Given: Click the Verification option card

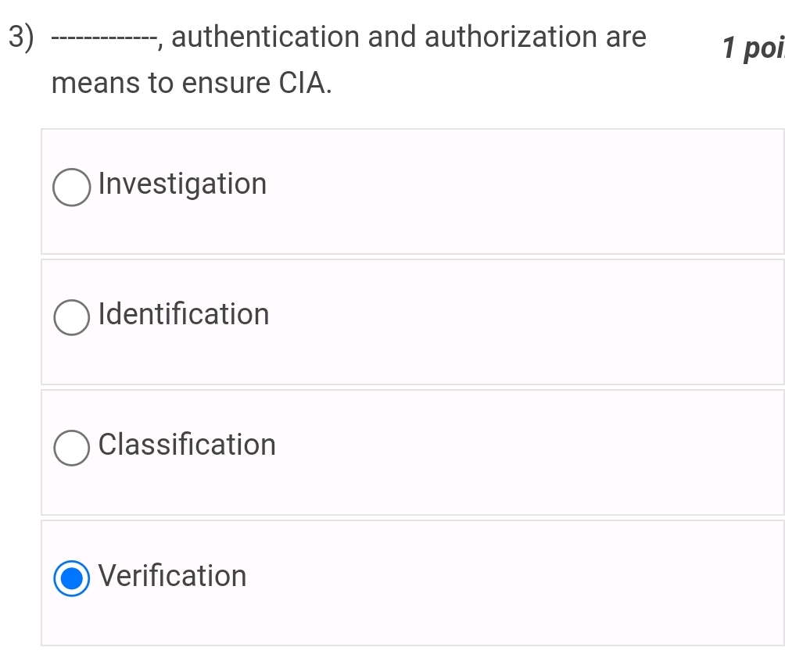Looking at the screenshot, I should (x=412, y=583).
